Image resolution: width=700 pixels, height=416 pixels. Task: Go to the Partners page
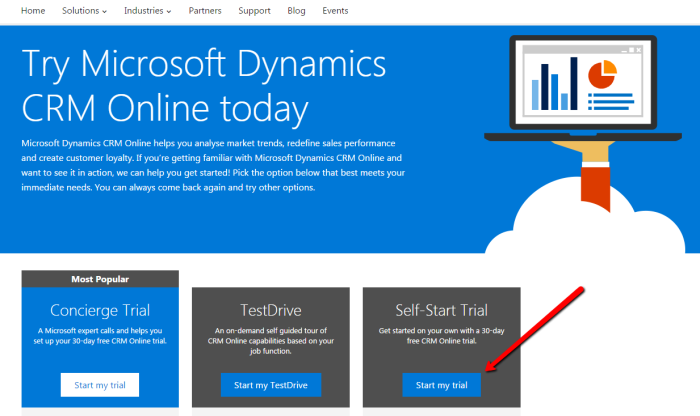coord(205,11)
